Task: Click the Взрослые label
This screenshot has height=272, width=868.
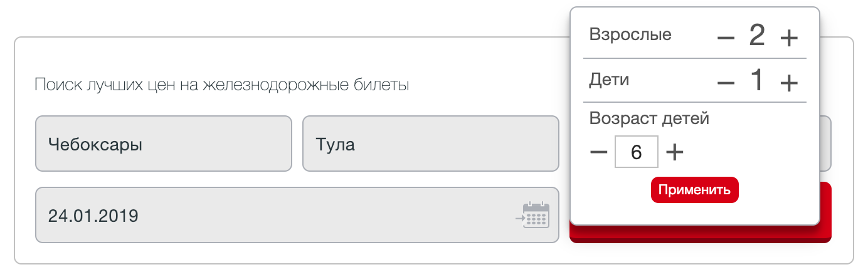Action: (x=630, y=34)
